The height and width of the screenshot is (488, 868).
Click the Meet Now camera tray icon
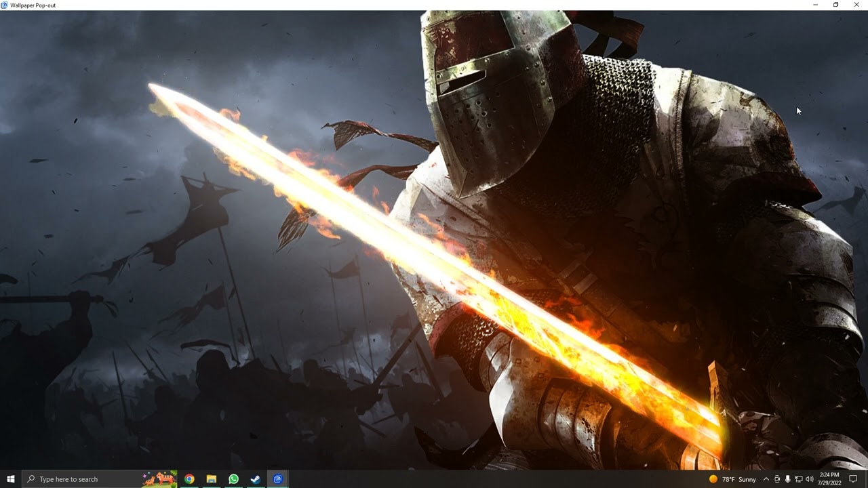pos(777,479)
